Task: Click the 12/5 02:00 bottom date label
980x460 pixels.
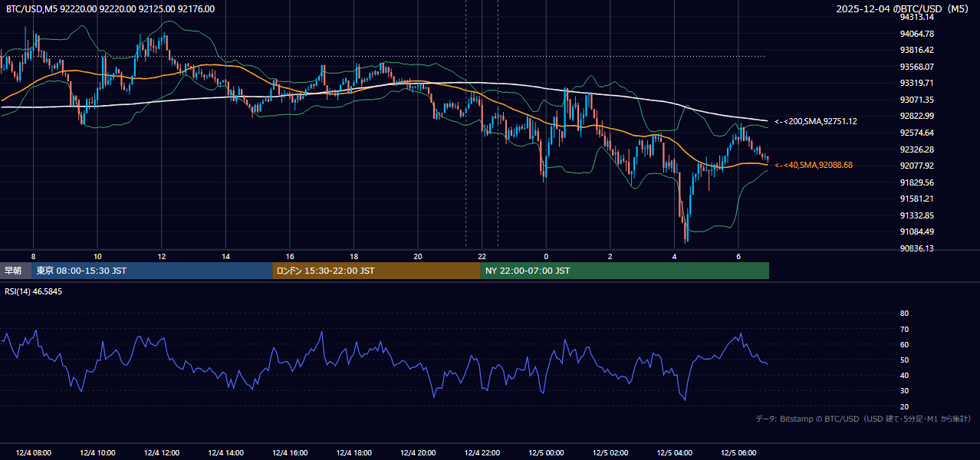Action: tap(610, 453)
